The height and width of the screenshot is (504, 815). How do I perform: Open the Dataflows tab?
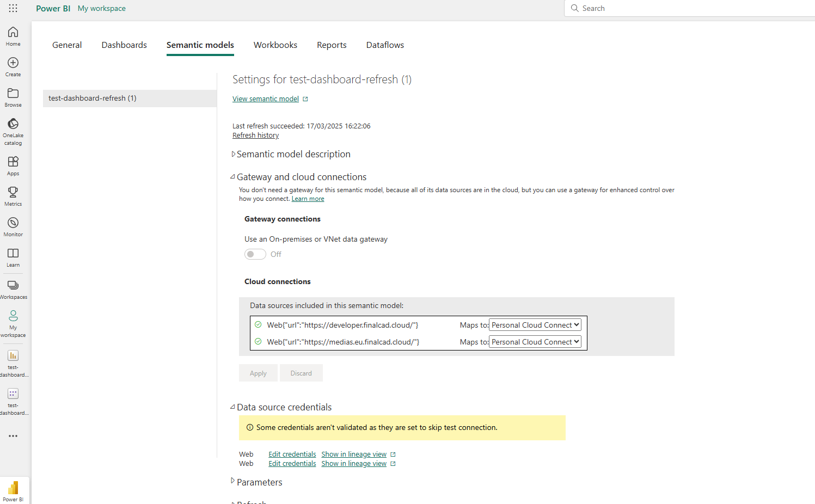tap(385, 45)
